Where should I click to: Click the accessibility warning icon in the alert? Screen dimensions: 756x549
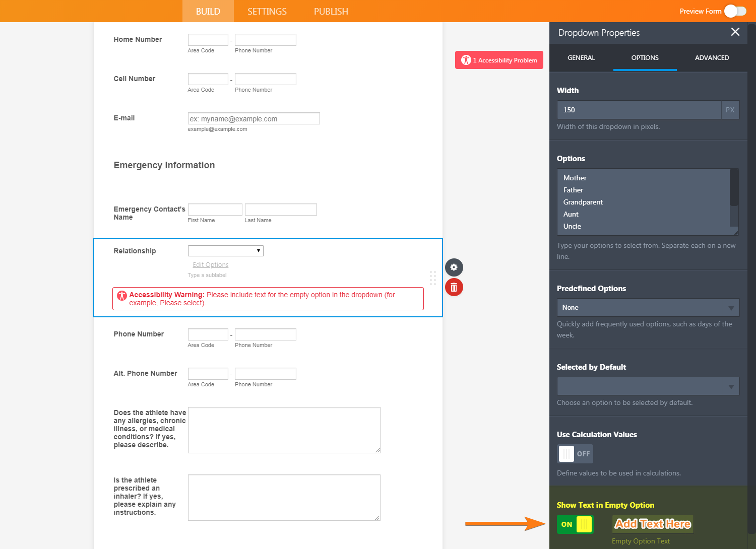pos(122,296)
